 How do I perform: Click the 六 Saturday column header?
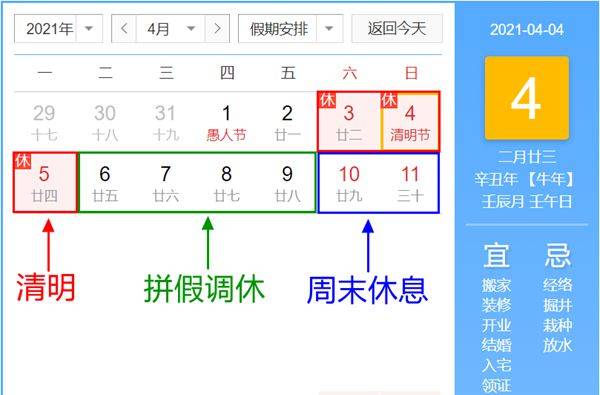[349, 73]
